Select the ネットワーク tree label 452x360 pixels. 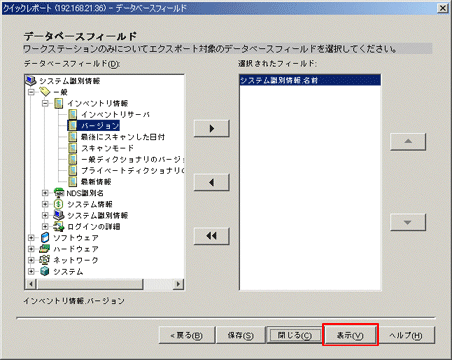76,260
